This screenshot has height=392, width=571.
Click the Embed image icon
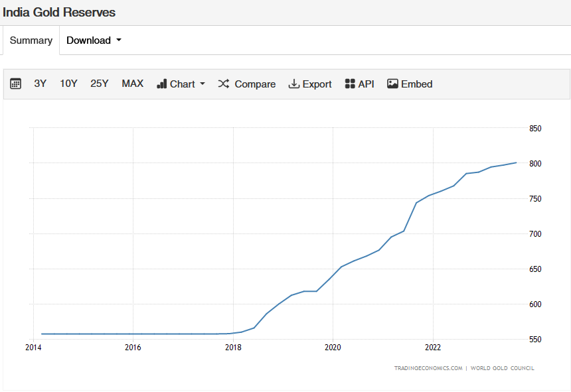click(x=392, y=84)
